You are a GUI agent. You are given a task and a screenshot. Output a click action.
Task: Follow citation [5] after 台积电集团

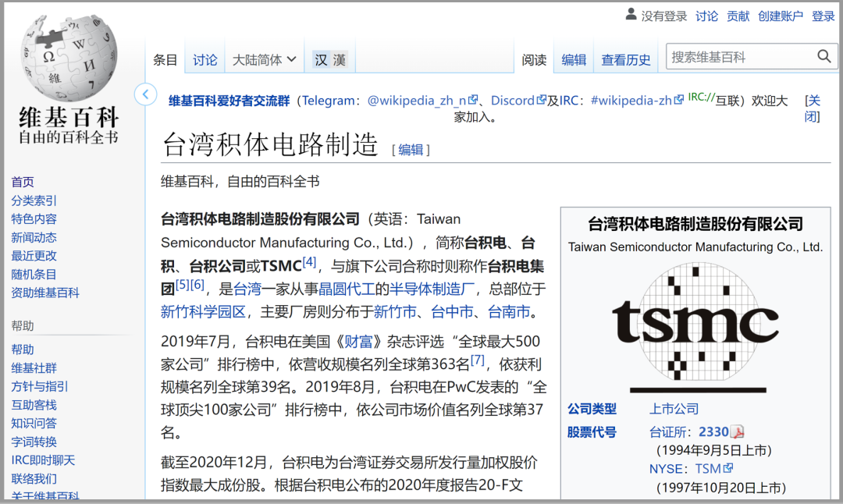[x=183, y=284]
